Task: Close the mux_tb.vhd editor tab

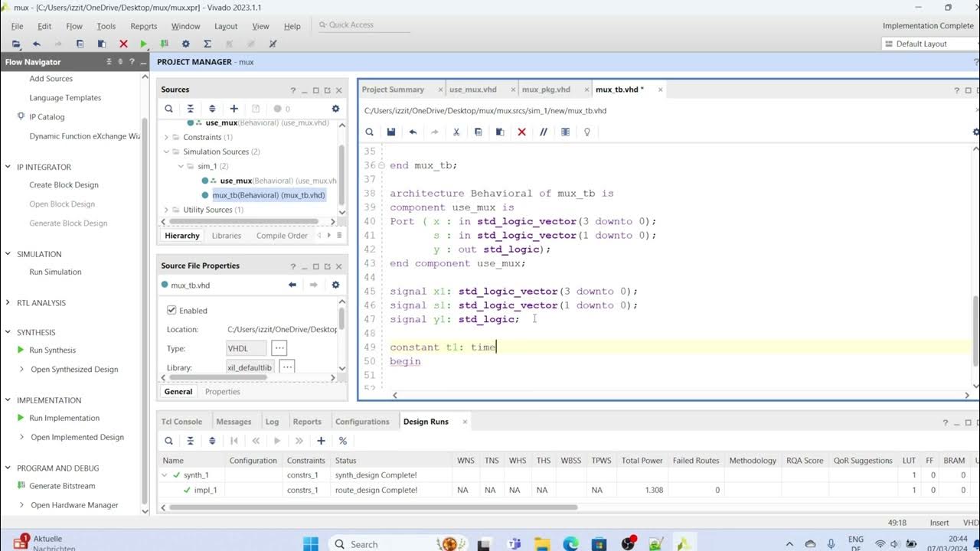Action: [x=660, y=90]
